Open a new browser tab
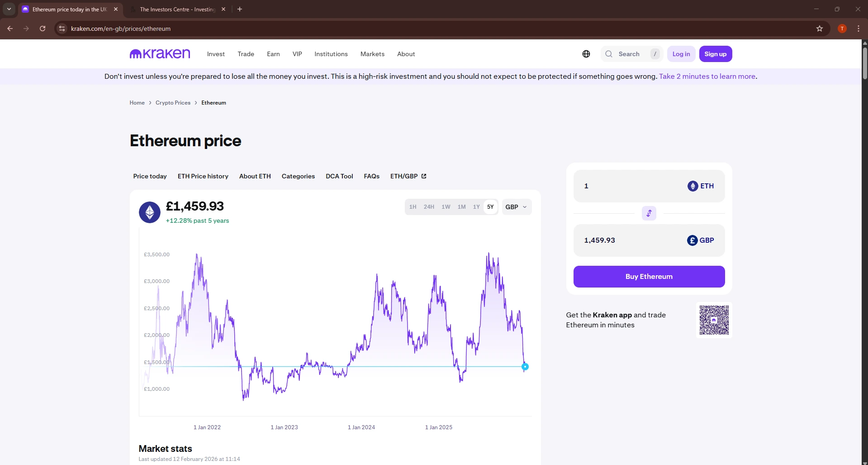This screenshot has height=465, width=868. 240,9
